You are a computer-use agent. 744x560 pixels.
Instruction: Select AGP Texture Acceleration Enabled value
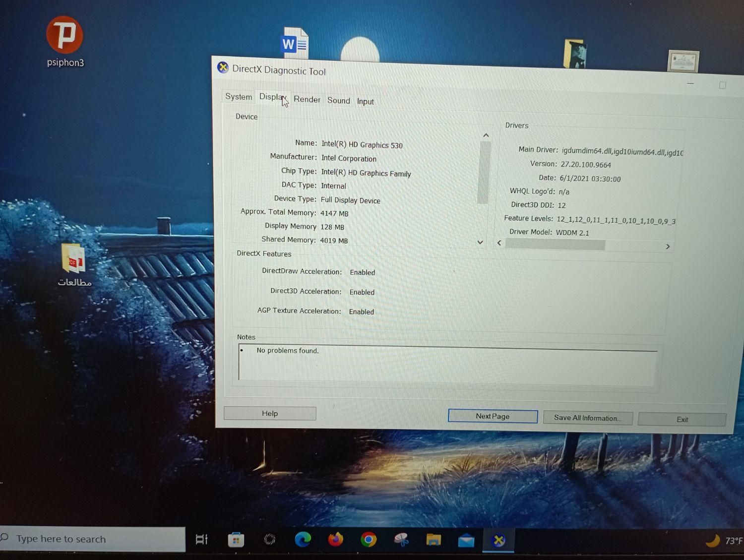coord(362,311)
